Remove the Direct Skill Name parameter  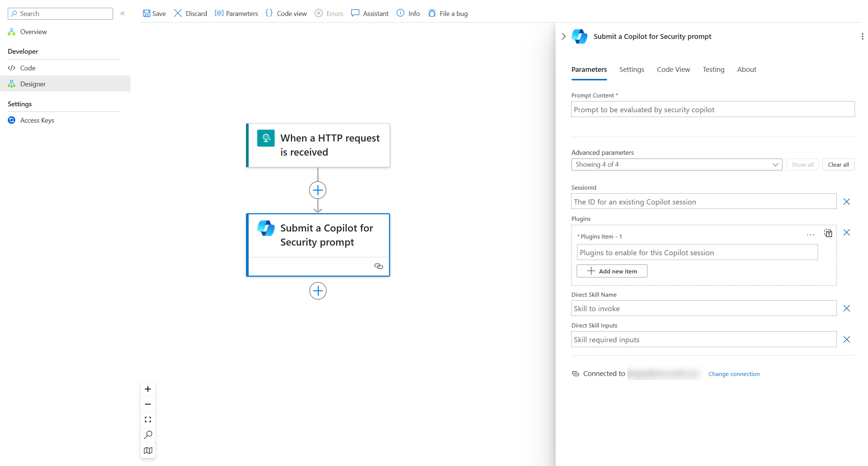pyautogui.click(x=847, y=308)
